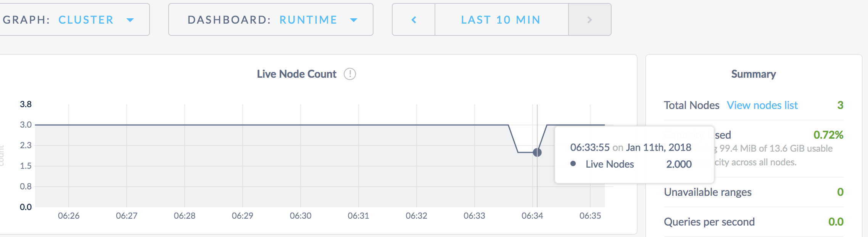
Task: Click the 06:34 label on the time axis
Action: click(533, 215)
